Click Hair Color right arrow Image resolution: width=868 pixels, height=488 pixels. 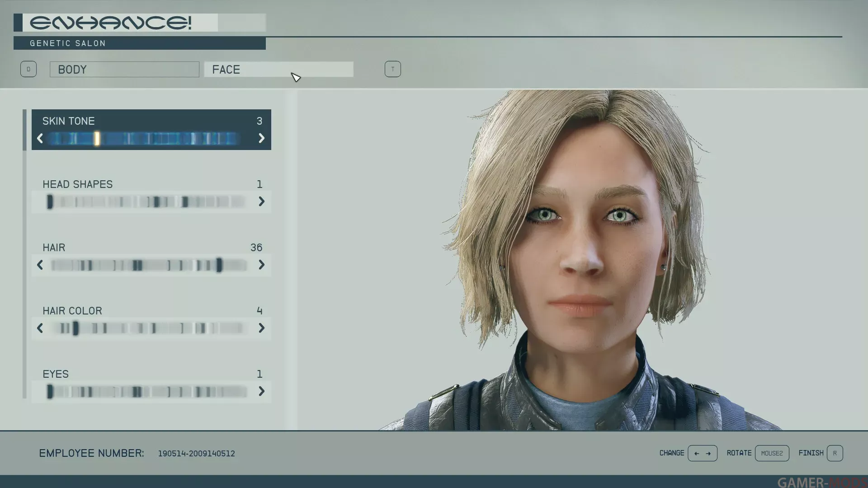pos(261,328)
